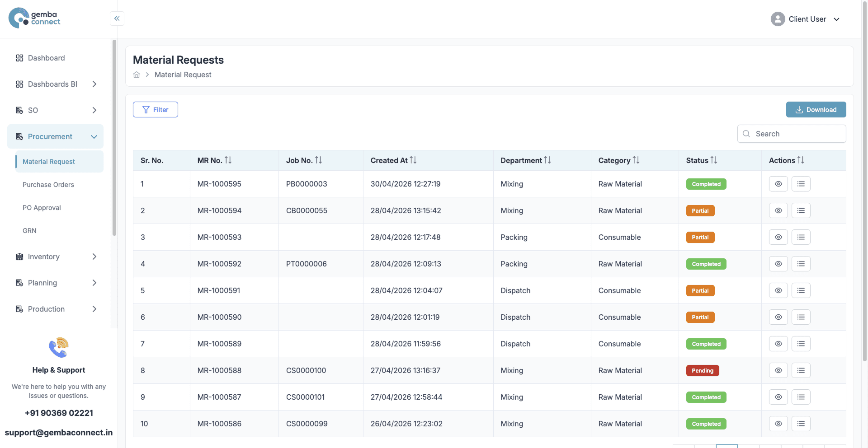View MR-1000593 with eye icon
This screenshot has height=448, width=868.
pyautogui.click(x=778, y=237)
